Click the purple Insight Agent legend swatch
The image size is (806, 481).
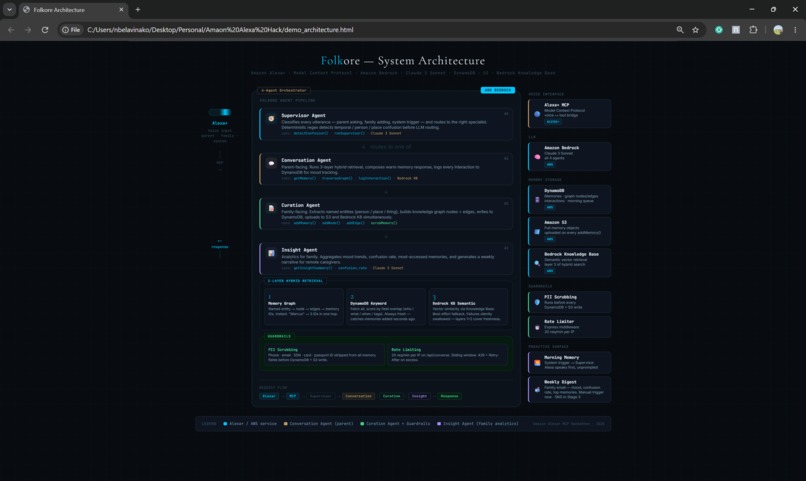tap(439, 424)
